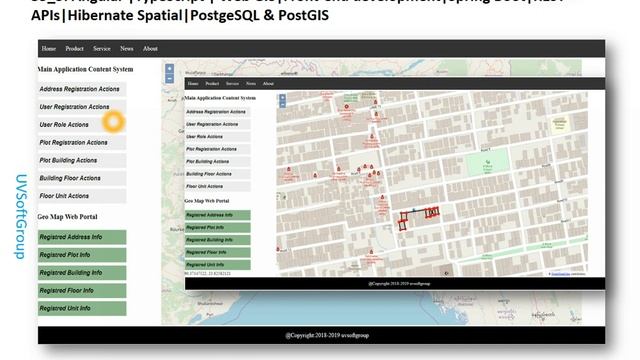Open User Role Actions in front window

click(218, 137)
